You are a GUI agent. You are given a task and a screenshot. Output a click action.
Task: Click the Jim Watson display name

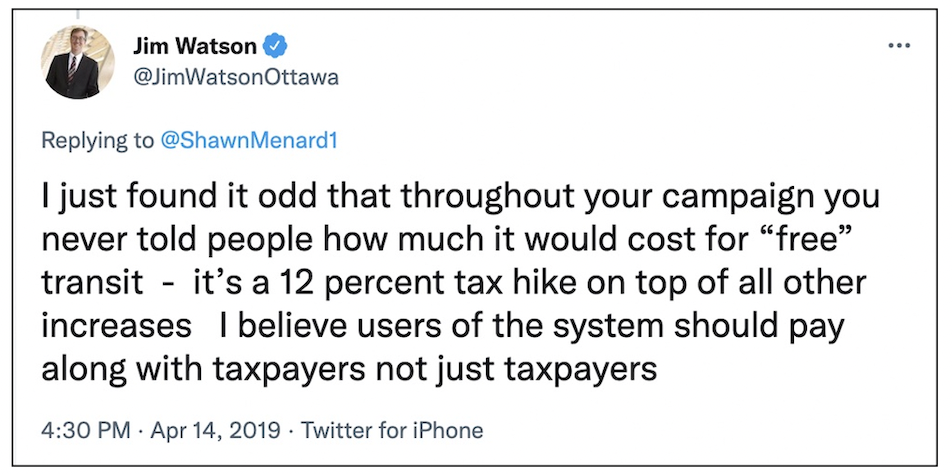(x=195, y=47)
